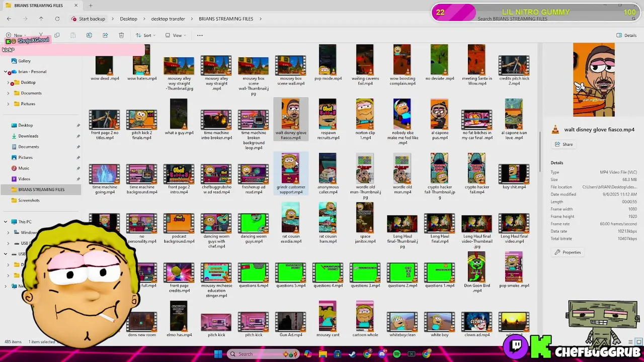The image size is (644, 362).
Task: Toggle the Details pane button
Action: coord(626,35)
